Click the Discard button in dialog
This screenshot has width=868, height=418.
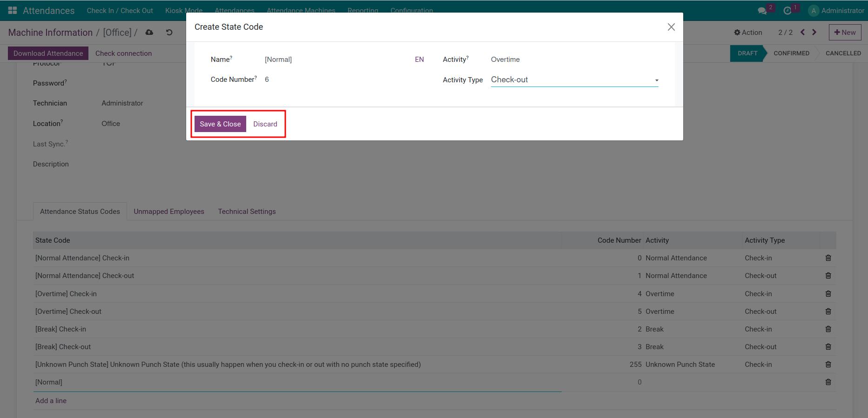(265, 124)
